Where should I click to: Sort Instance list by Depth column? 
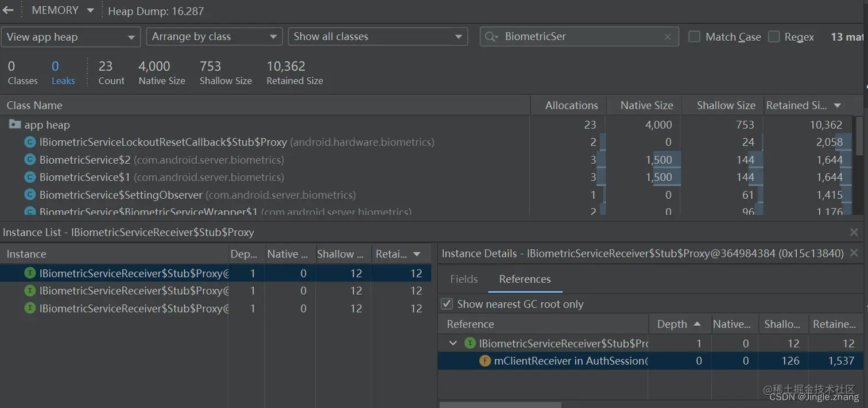coord(247,254)
